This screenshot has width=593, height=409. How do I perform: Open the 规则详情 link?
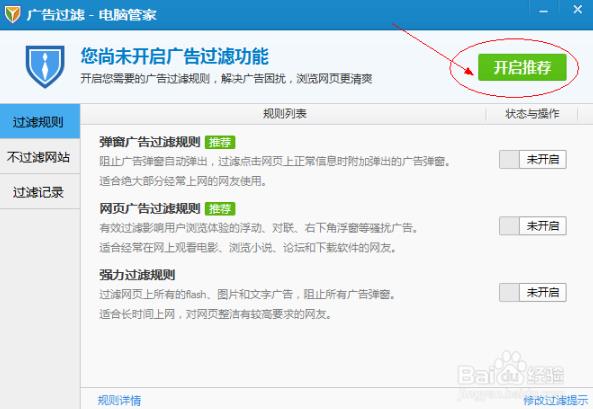(119, 400)
